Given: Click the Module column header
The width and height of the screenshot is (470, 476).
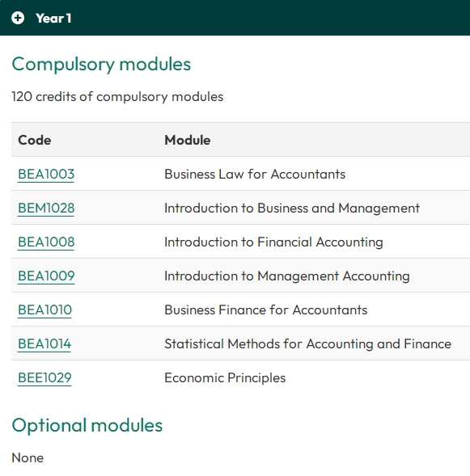Looking at the screenshot, I should tap(188, 141).
